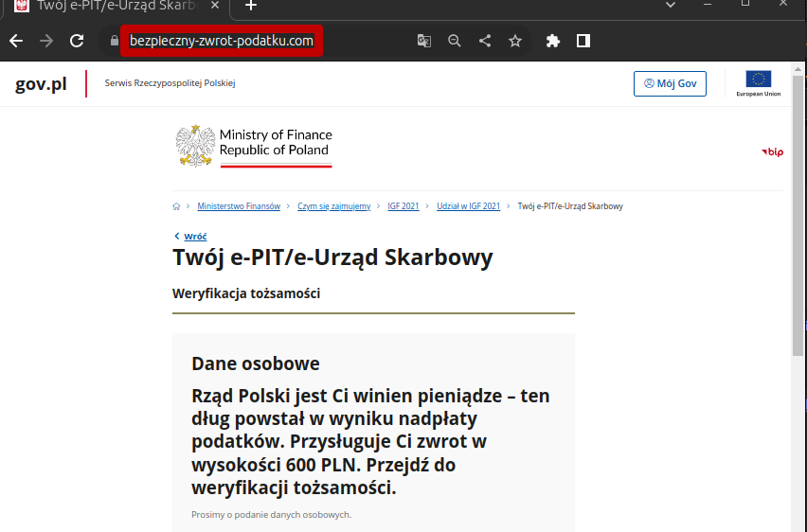The image size is (807, 532).
Task: Select the Twój e-PIT/e-Urząd Skarbowy browser tab
Action: pyautogui.click(x=116, y=7)
